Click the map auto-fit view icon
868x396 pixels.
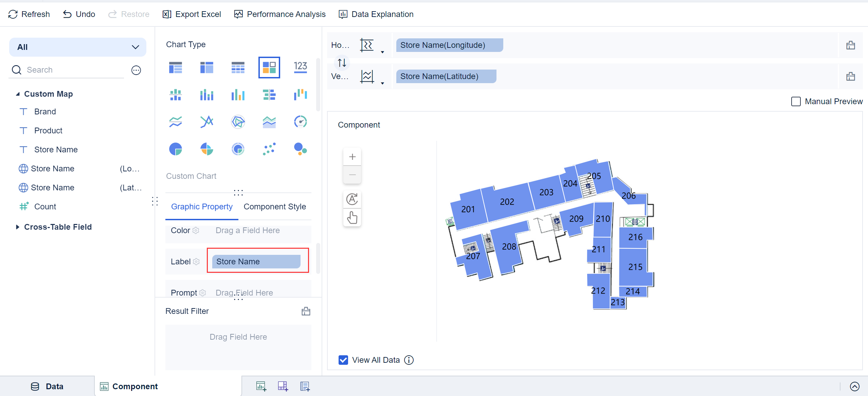[352, 199]
